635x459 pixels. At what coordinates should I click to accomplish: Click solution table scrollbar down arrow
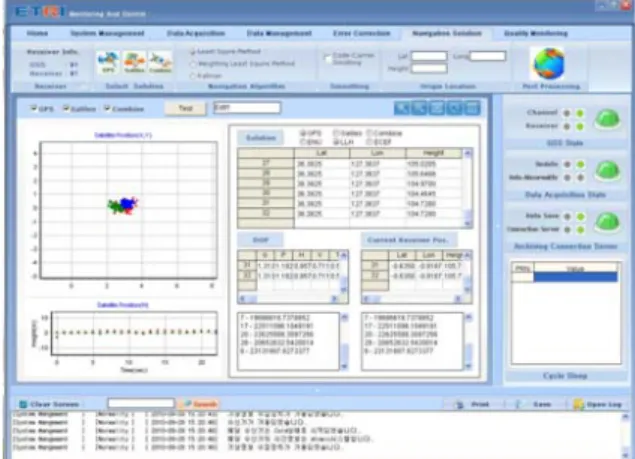tap(468, 223)
